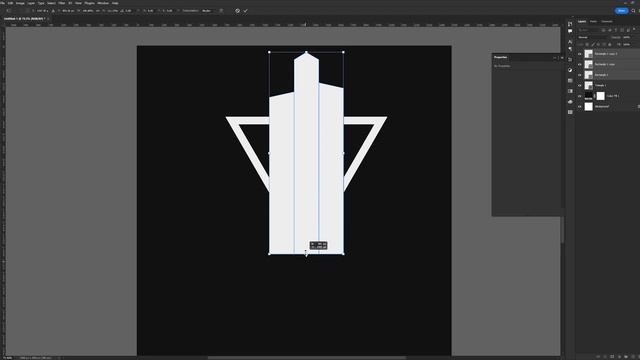Toggle visibility of the Rectangle 1 layer
The width and height of the screenshot is (640, 360).
[580, 75]
